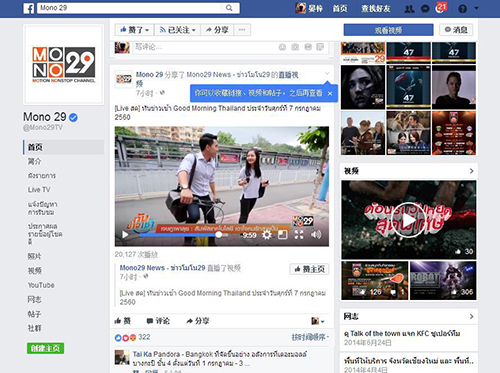This screenshot has width=500, height=373.
Task: Click the search magnifier icon
Action: [229, 8]
